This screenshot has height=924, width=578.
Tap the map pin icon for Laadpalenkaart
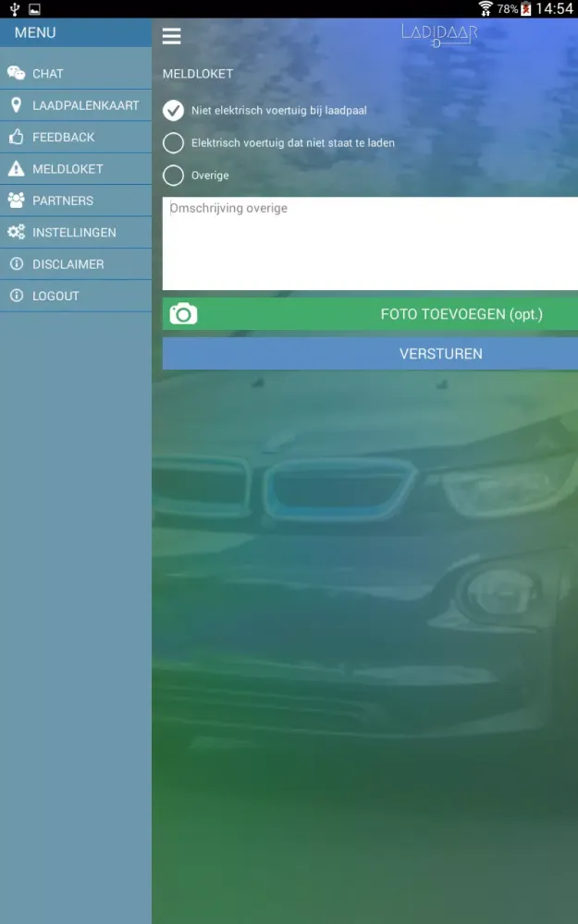click(16, 105)
